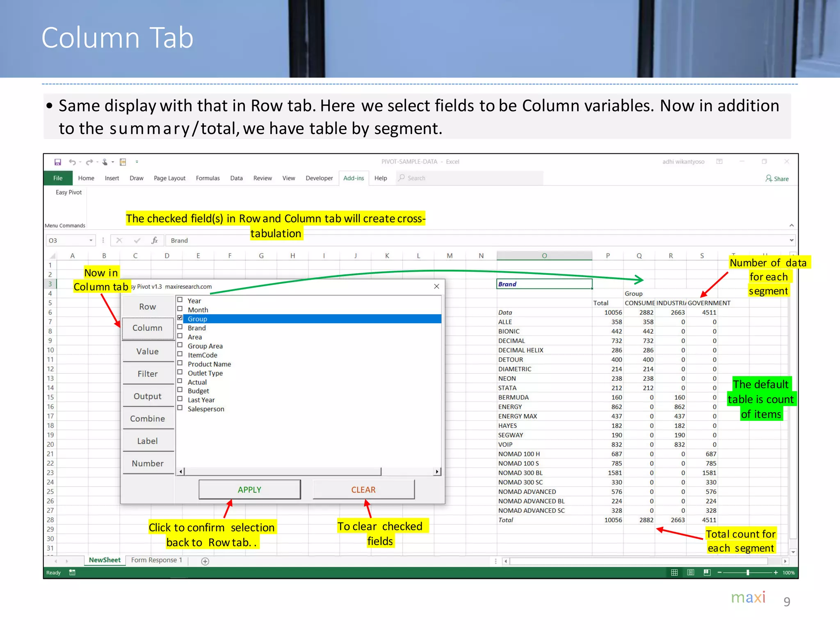
Task: Click Easy Pivot menu command
Action: 68,192
